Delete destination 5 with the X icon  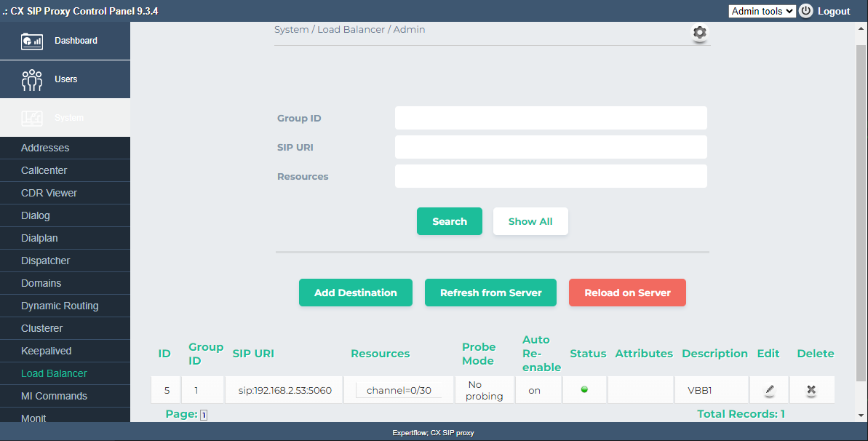(812, 389)
